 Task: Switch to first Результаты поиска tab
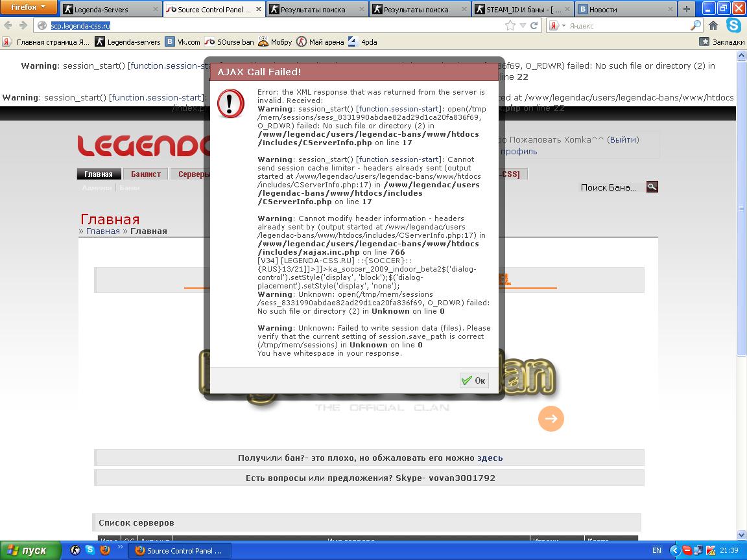pos(317,9)
